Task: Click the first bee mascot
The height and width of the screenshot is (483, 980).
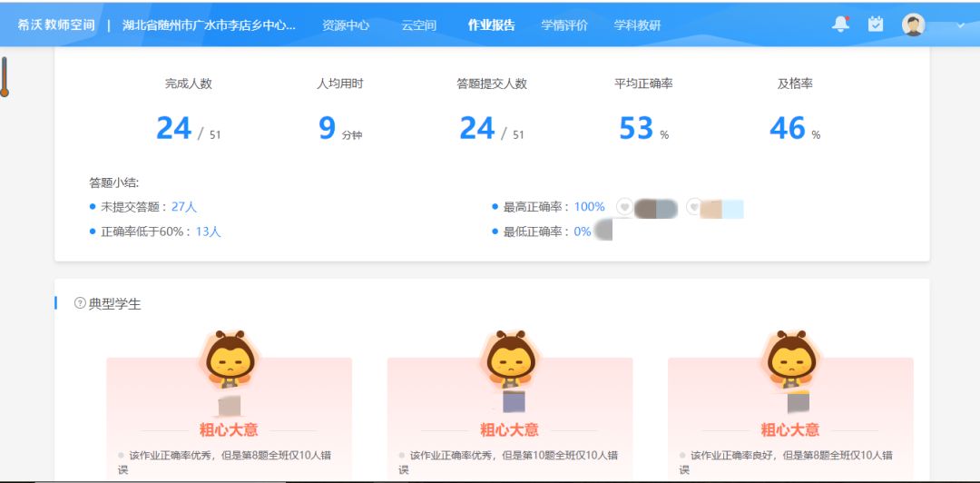Action: click(229, 358)
